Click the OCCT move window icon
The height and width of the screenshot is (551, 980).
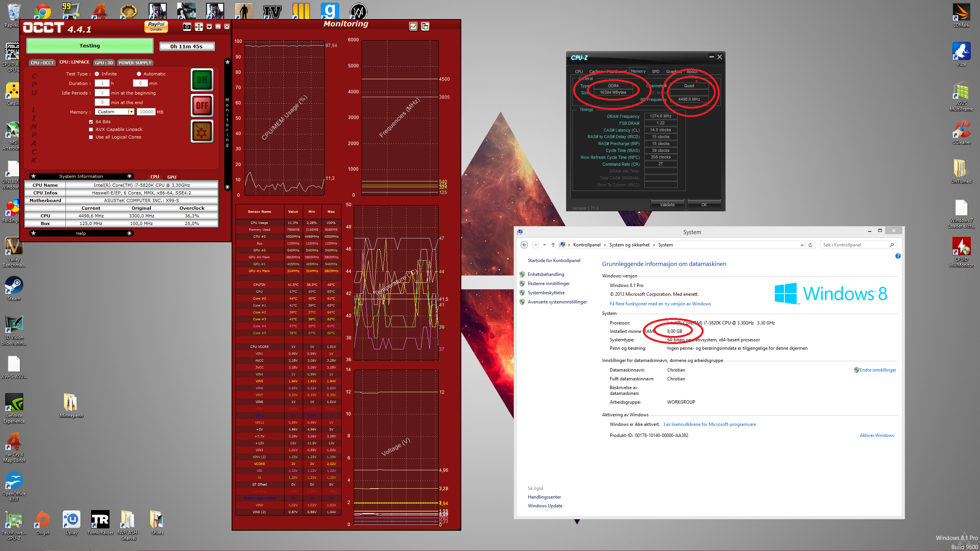(x=199, y=26)
